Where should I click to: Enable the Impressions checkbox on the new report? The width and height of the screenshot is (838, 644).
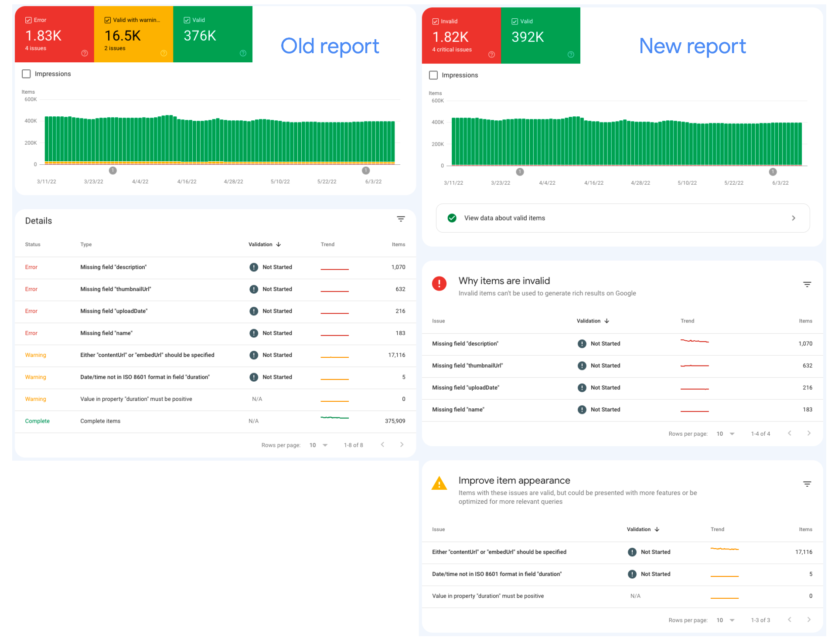[433, 75]
